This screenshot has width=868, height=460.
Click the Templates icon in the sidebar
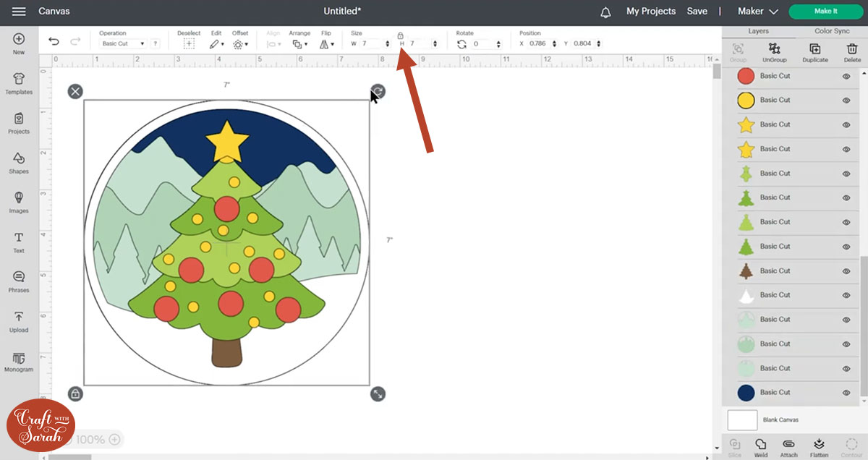click(x=19, y=83)
